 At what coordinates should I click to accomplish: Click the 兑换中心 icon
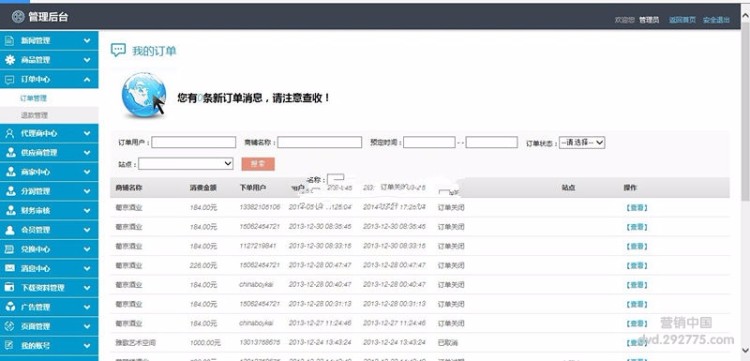point(10,249)
